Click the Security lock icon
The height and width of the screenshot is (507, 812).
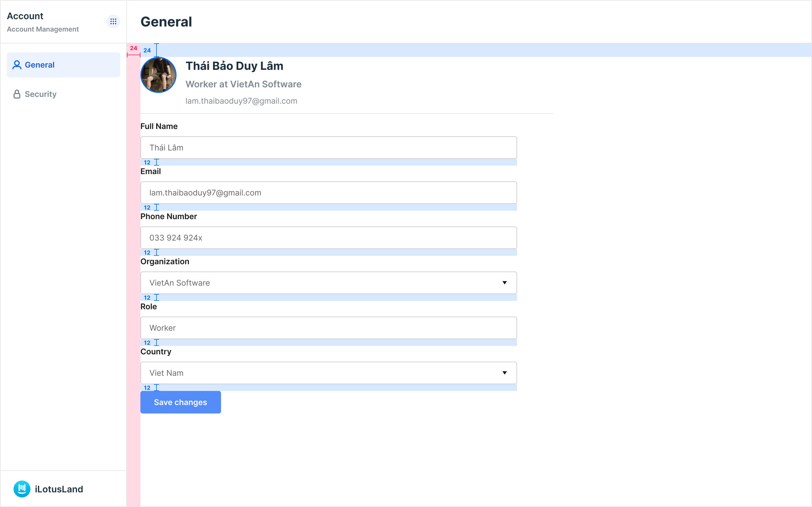tap(17, 94)
